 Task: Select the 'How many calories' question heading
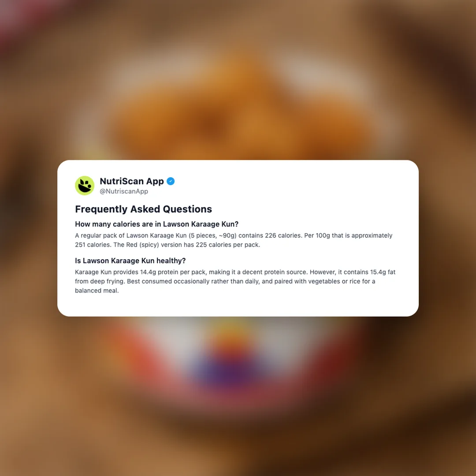[156, 224]
